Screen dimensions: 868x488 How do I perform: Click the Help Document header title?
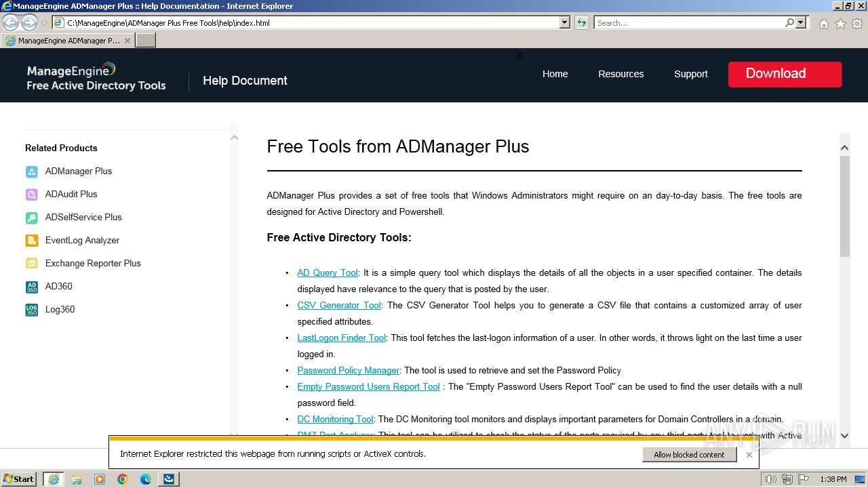pyautogui.click(x=245, y=81)
